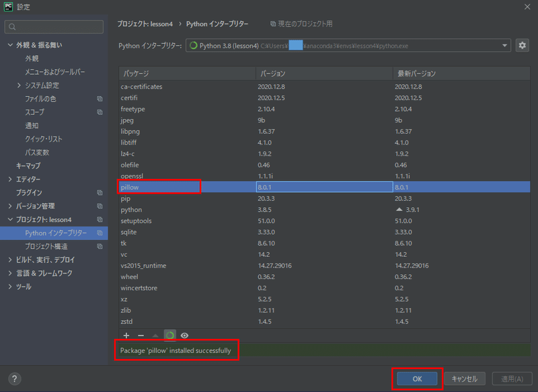538x392 pixels.
Task: Click project-level icon beside プロジェクト構造
Action: coord(100,246)
